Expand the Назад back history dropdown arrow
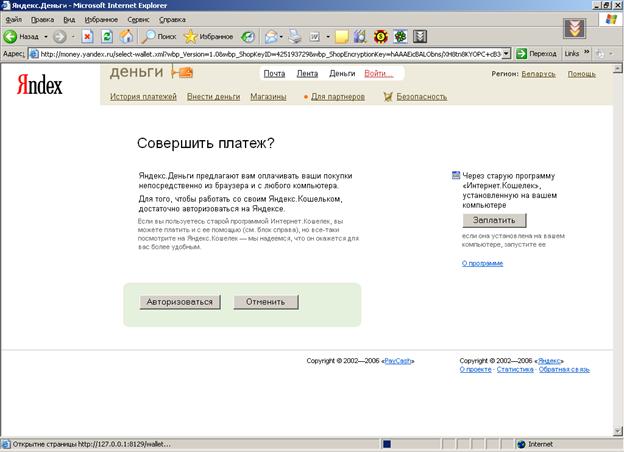 [46, 37]
